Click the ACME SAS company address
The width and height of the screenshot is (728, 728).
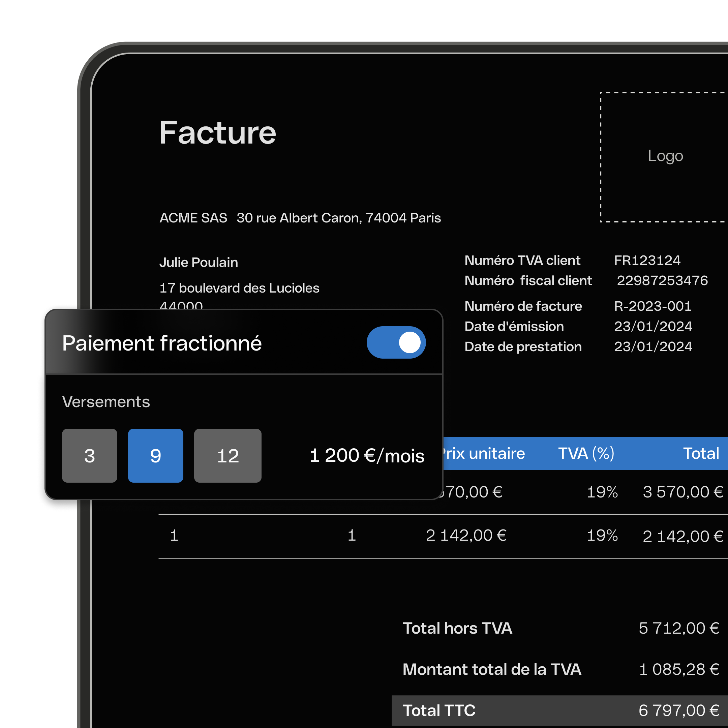pos(300,218)
